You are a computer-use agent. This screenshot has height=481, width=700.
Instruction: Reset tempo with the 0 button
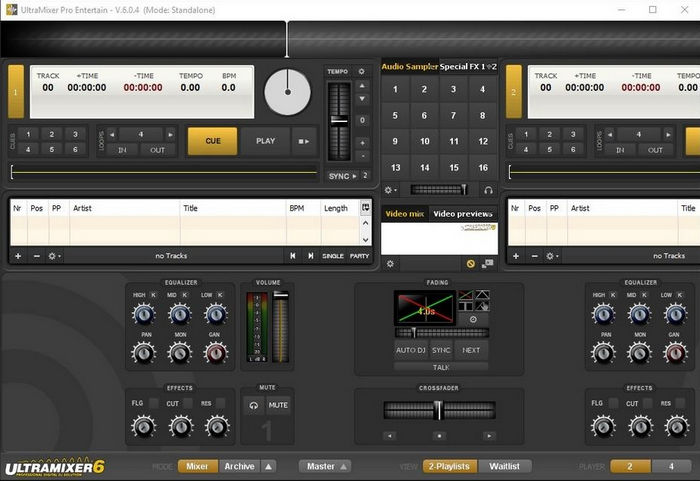[x=362, y=120]
